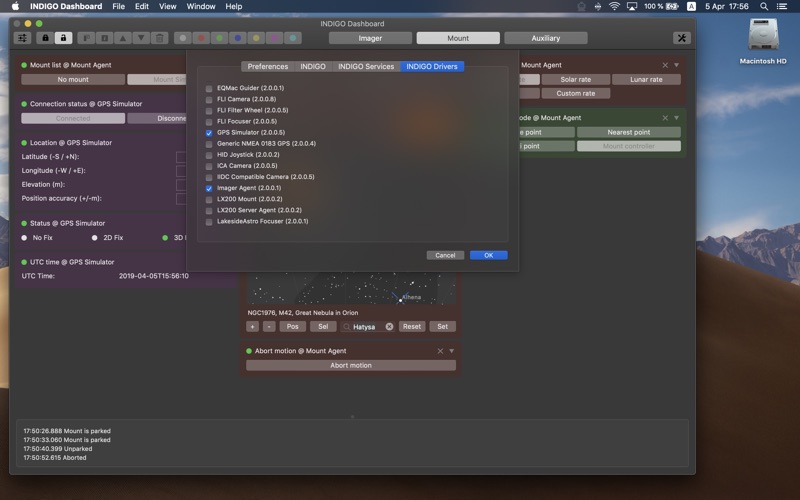Expand the top Mount Agent panel arrow
The image size is (800, 500).
677,65
